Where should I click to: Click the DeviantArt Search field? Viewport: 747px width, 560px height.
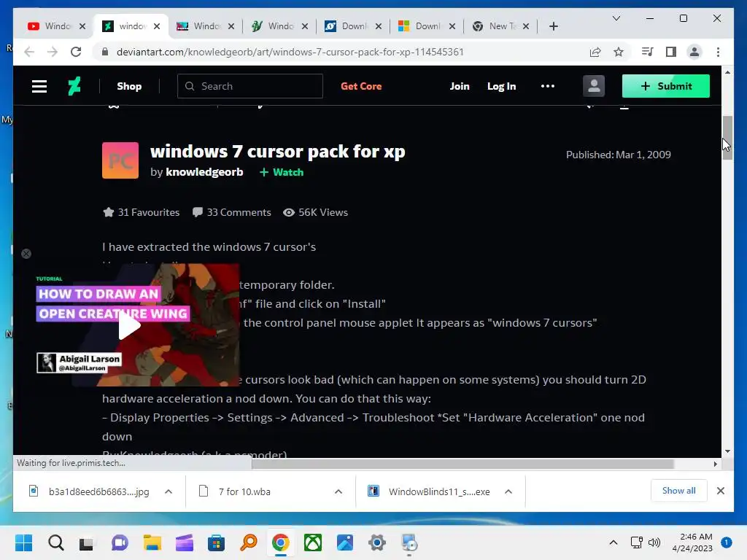coord(249,86)
